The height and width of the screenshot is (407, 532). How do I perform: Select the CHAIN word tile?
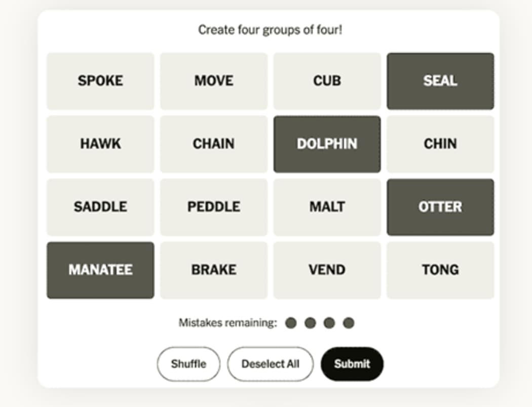click(213, 144)
